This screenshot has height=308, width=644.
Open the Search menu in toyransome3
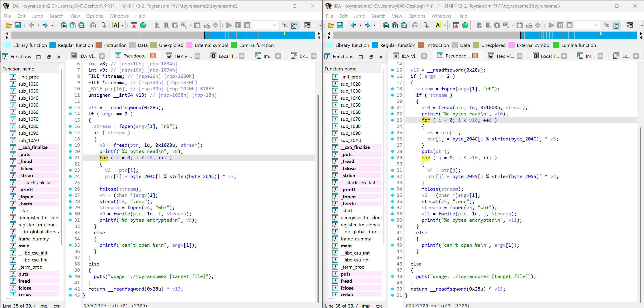(378, 16)
